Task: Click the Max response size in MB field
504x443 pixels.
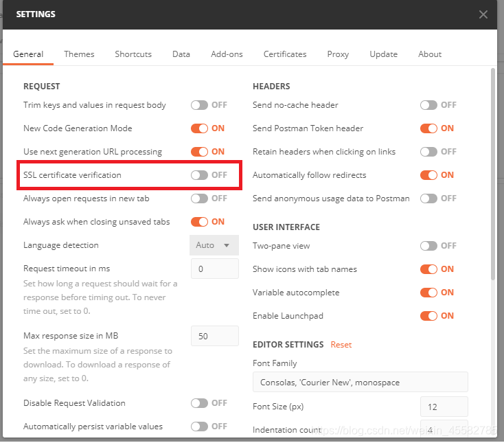Action: 215,336
